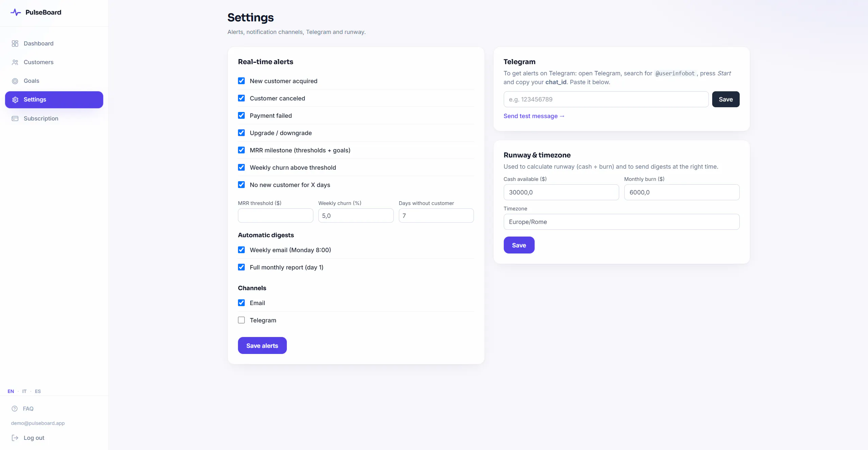Image resolution: width=868 pixels, height=450 pixels.
Task: Switch language to IT
Action: (x=24, y=391)
